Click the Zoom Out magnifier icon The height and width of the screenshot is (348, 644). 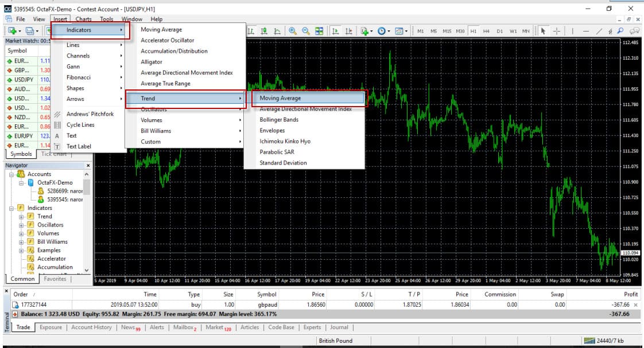[306, 31]
